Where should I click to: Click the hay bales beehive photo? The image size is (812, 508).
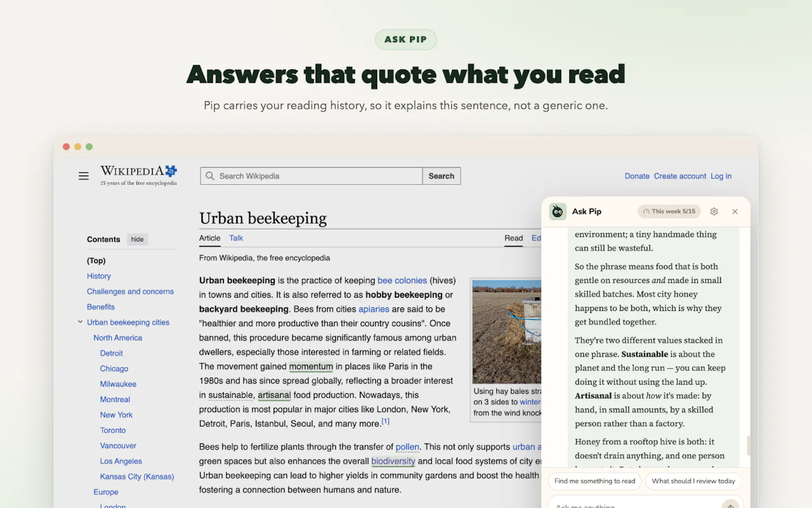click(507, 332)
